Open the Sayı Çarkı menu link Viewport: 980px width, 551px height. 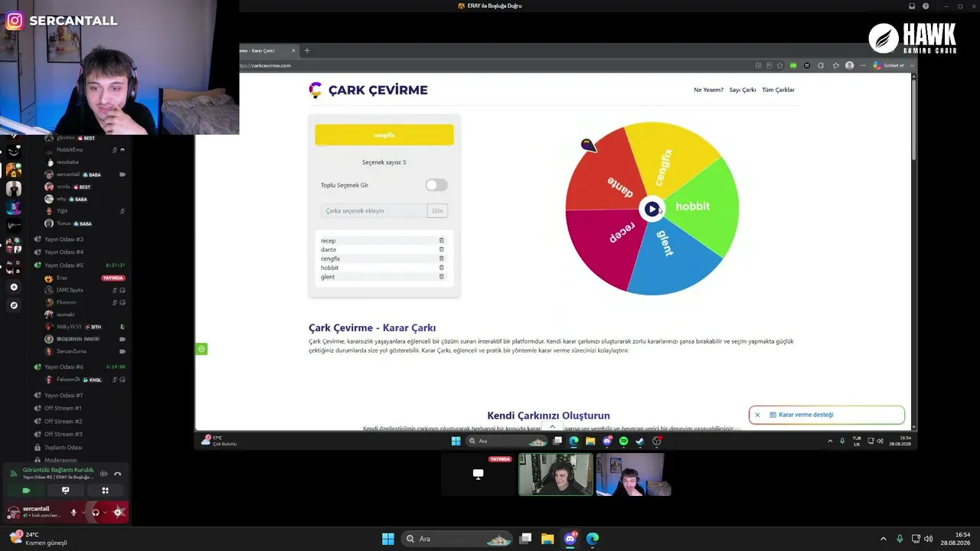point(742,90)
